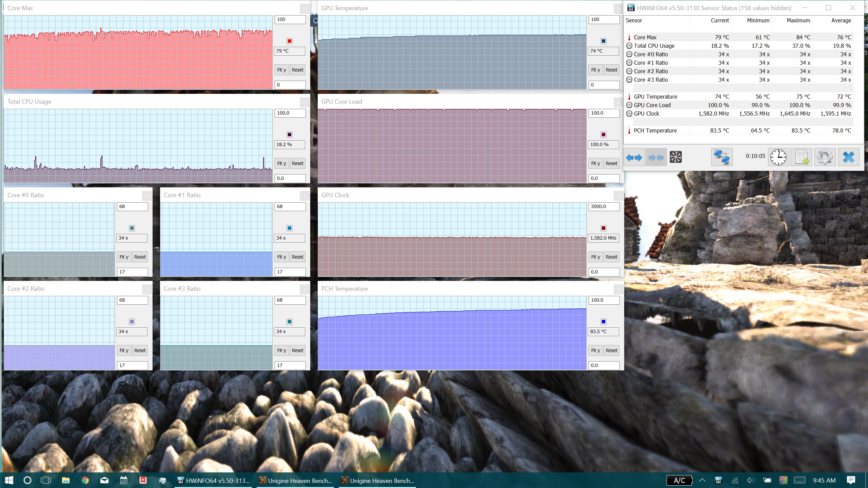Click the Core Max thermometer icon in the sensor list
The image size is (868, 488).
click(629, 38)
